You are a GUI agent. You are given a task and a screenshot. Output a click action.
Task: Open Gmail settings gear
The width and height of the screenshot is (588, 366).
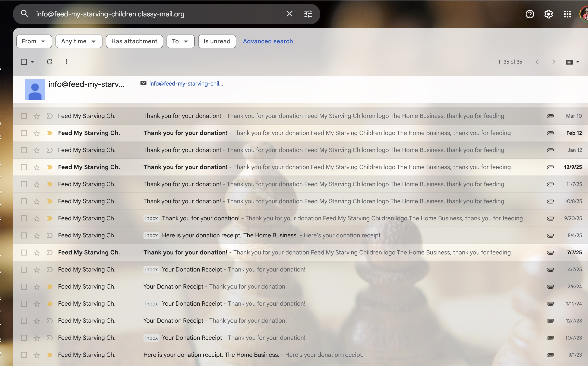[549, 14]
